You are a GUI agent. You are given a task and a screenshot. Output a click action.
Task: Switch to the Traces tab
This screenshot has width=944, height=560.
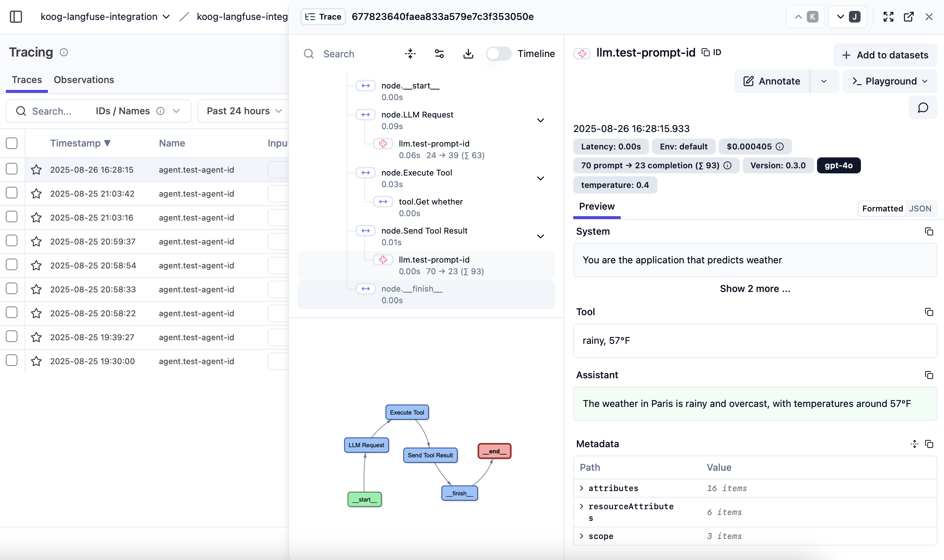[27, 80]
